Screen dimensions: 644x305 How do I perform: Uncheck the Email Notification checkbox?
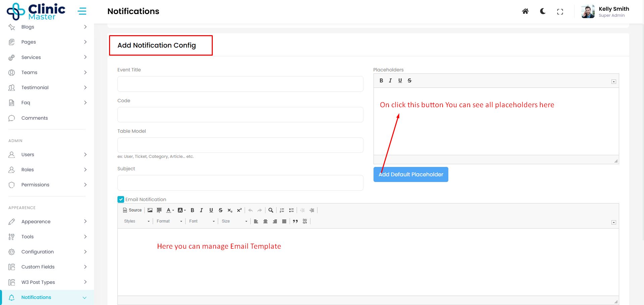coord(121,199)
